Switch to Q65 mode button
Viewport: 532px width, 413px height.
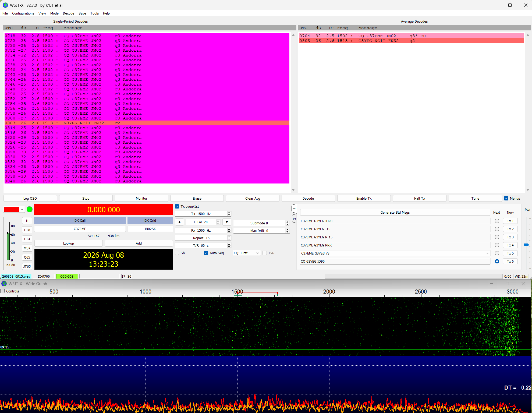tap(27, 257)
